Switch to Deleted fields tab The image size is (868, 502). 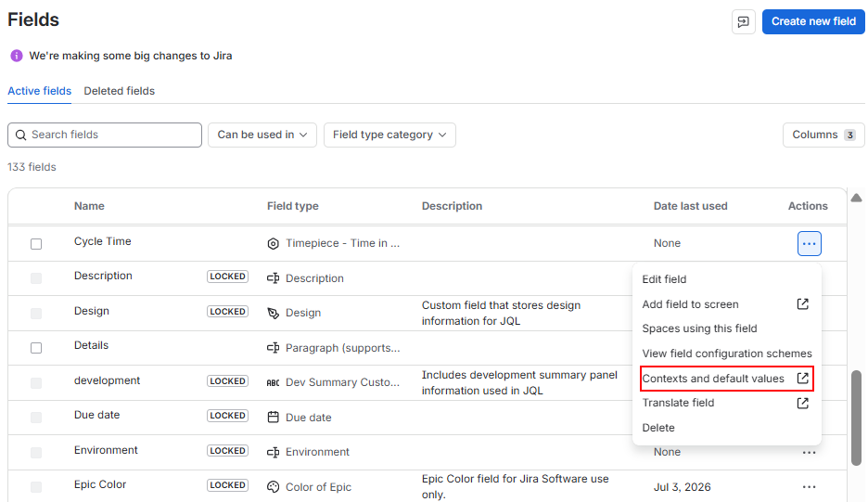(x=119, y=91)
